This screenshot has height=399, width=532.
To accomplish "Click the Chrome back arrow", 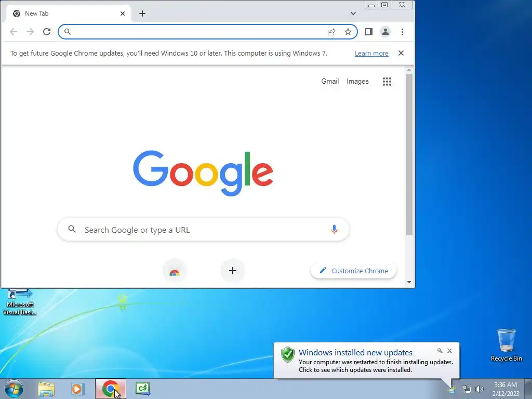I will coord(14,32).
